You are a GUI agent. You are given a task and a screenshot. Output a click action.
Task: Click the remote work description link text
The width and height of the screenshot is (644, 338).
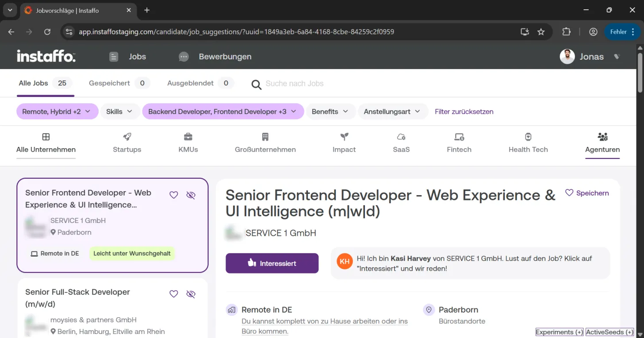325,326
